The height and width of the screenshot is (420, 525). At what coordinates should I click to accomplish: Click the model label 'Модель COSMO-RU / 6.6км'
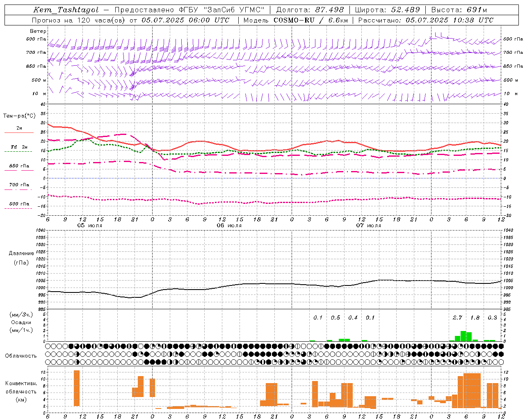(296, 20)
